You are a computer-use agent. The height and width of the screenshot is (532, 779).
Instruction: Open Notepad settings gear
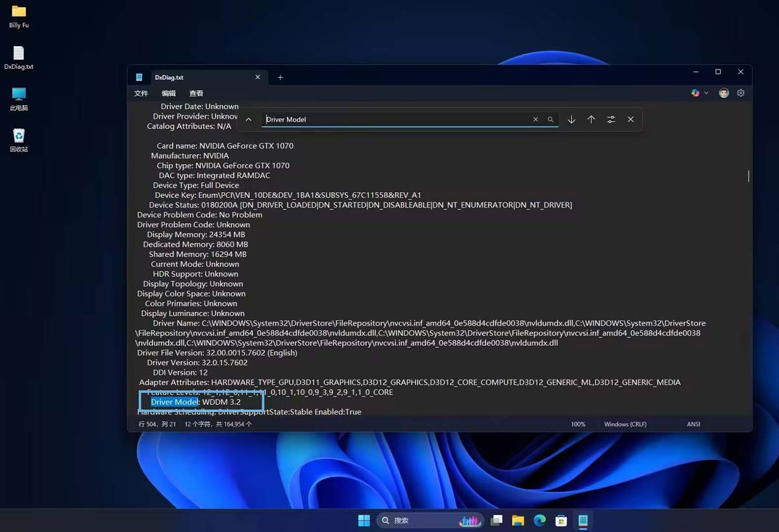tap(741, 93)
